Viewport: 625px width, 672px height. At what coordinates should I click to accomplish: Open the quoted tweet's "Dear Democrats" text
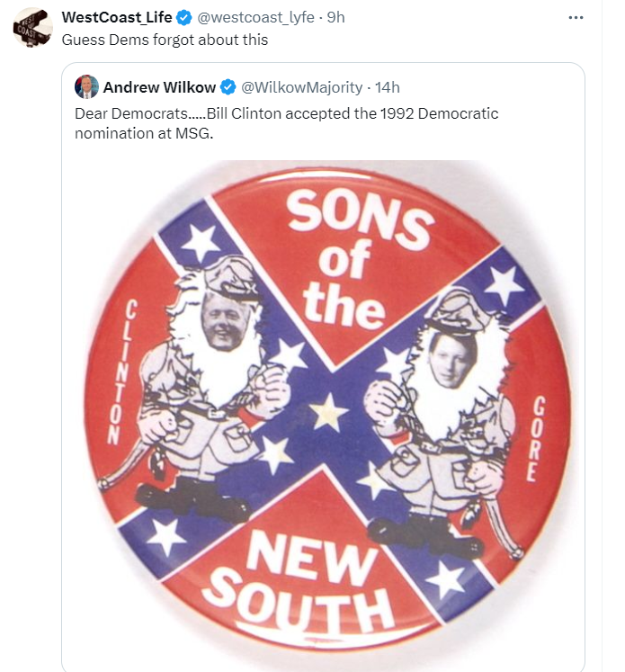286,122
